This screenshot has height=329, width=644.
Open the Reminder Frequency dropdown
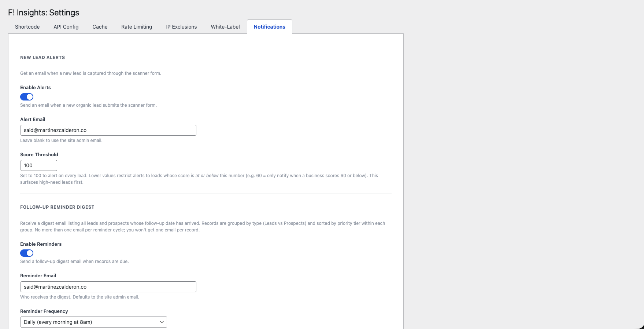click(94, 322)
